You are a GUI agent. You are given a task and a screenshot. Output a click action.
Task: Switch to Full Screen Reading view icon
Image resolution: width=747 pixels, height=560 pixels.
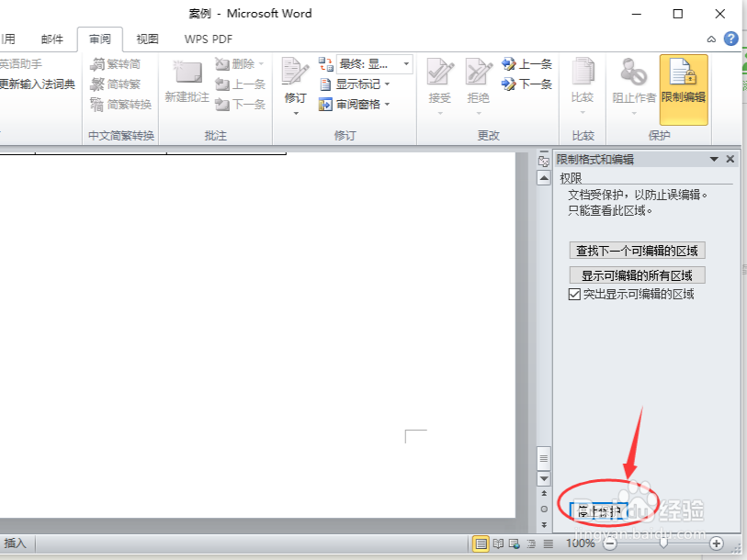point(498,543)
